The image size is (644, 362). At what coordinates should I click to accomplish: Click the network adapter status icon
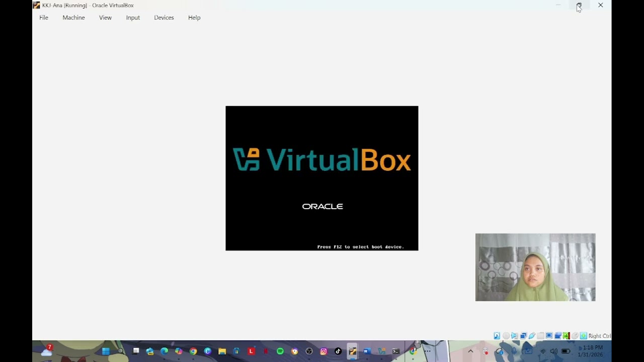pos(524,336)
